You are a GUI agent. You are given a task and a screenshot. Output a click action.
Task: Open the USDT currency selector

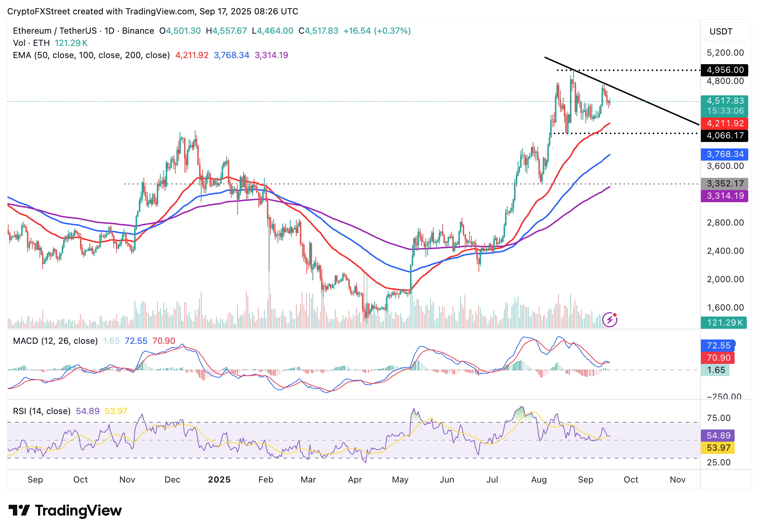[x=725, y=32]
